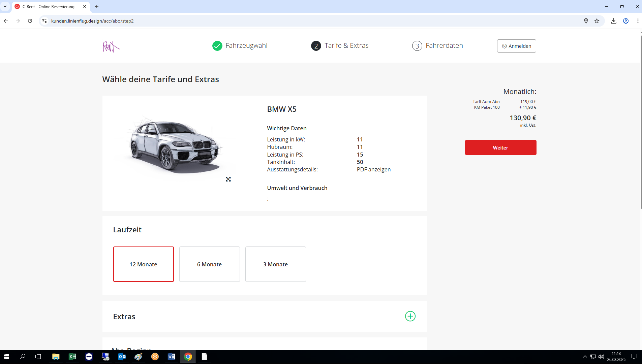
Task: Open the Chrome profile icon
Action: point(625,21)
